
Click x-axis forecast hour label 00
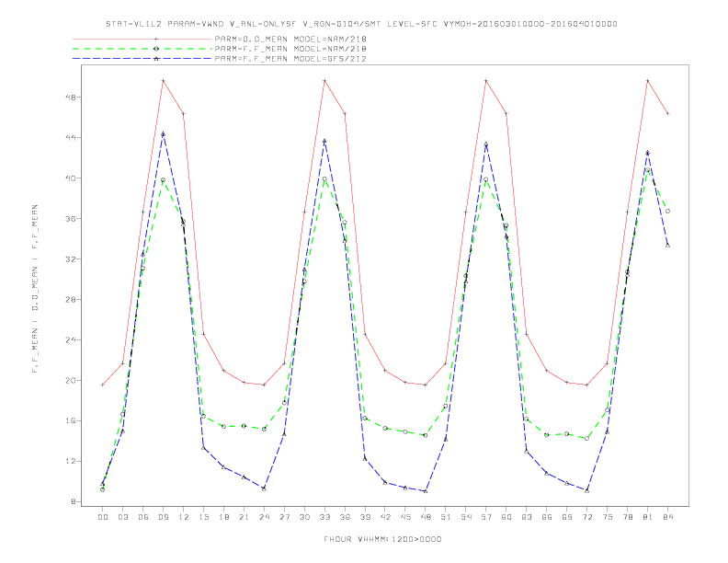(x=103, y=517)
